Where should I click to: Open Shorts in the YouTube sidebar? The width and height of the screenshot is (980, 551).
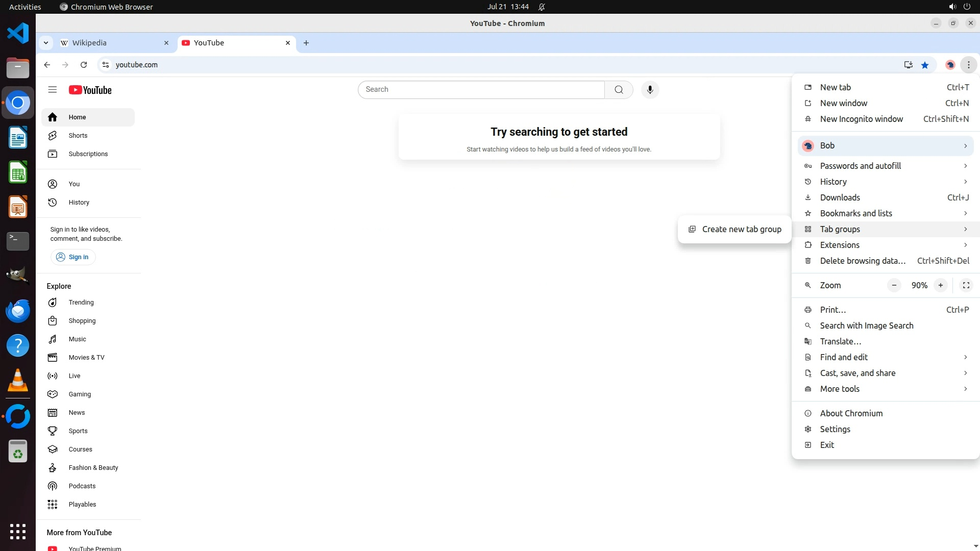pyautogui.click(x=78, y=136)
